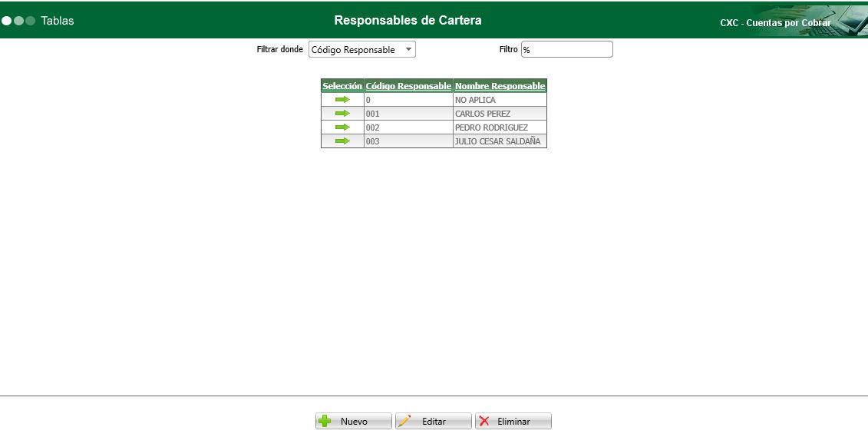Click inside the Filtro text field
Screen dimensions: 868x447
pyautogui.click(x=566, y=48)
